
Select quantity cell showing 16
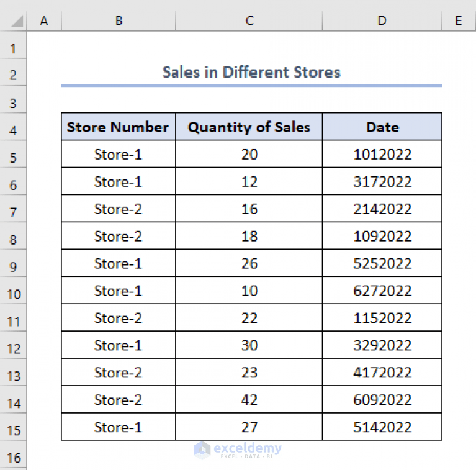point(249,209)
